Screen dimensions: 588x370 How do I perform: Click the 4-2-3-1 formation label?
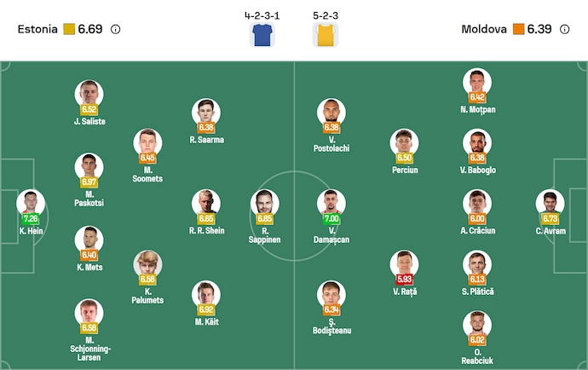click(x=260, y=14)
